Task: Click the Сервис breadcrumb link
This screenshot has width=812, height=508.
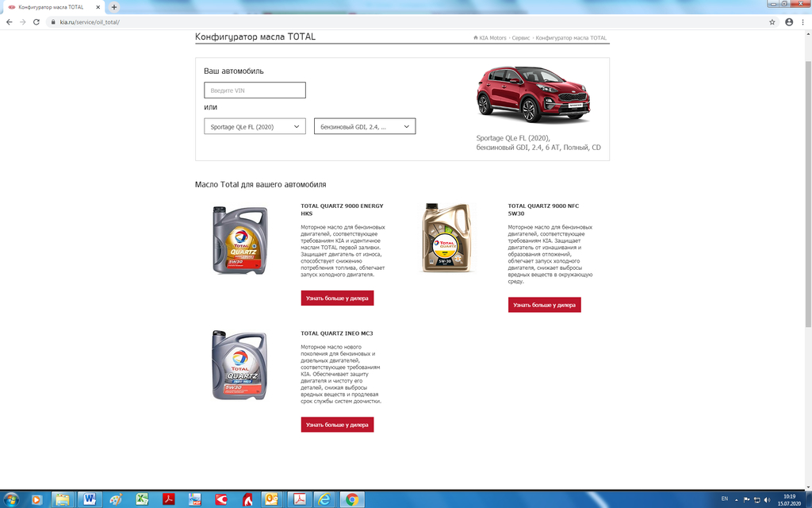Action: [520, 38]
